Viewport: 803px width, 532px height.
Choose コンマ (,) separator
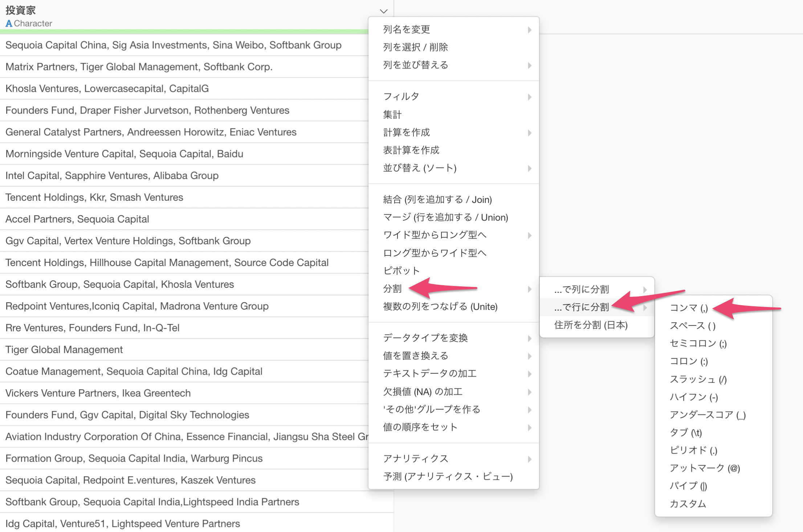point(713,308)
